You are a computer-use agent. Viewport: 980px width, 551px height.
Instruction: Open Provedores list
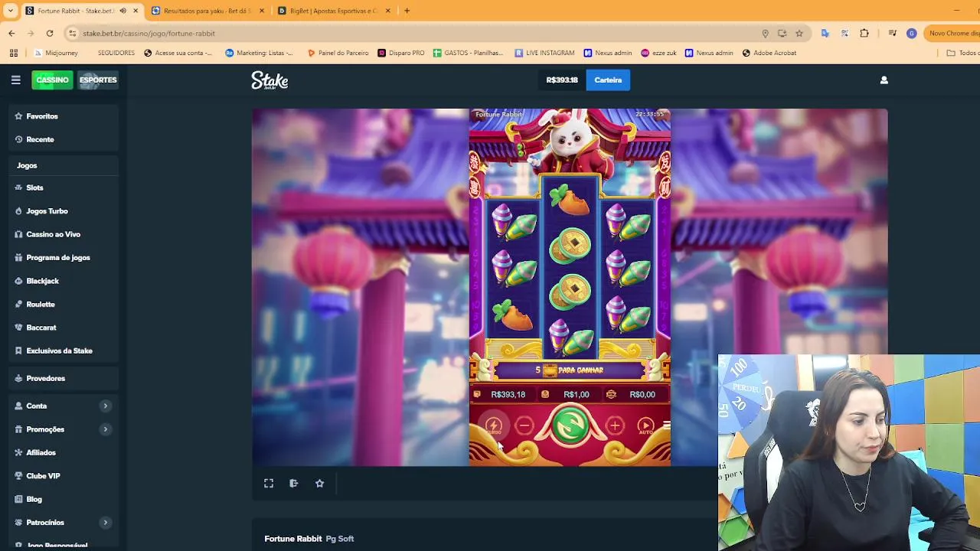[64, 378]
